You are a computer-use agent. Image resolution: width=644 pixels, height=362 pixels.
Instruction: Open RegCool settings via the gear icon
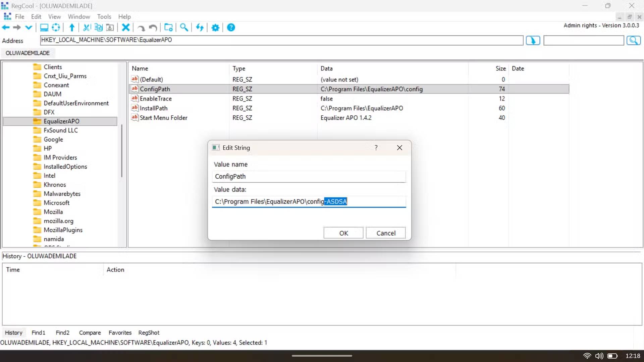coord(215,27)
